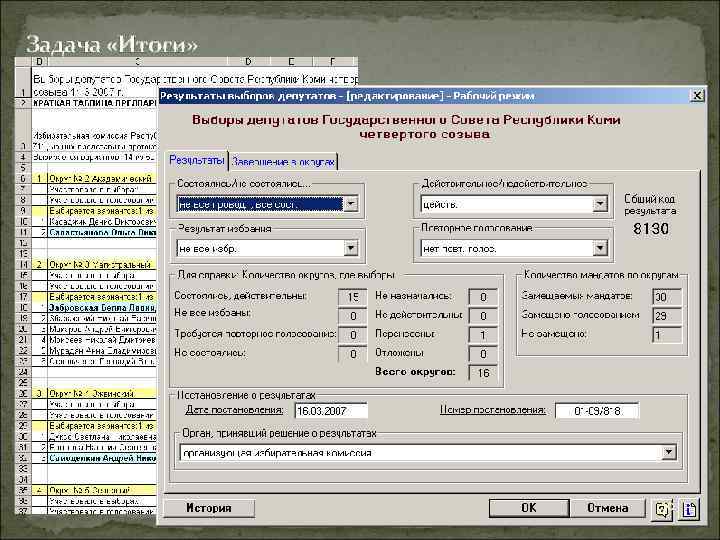The image size is (720, 540).
Task: Expand the Состоялись/Не состоялись dropdown arrow
Action: [x=351, y=203]
